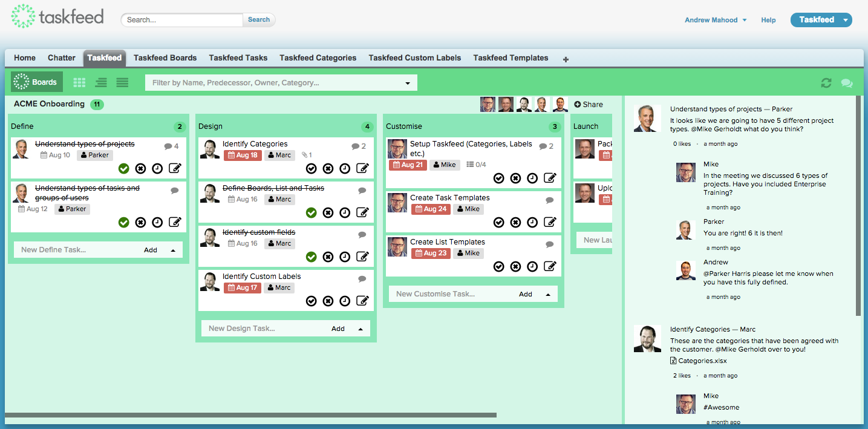Screen dimensions: 868x429
Task: Click the Search button
Action: coord(259,20)
